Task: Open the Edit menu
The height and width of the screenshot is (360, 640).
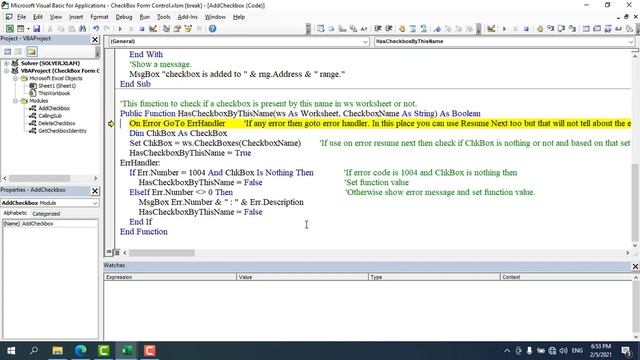Action: [38, 17]
